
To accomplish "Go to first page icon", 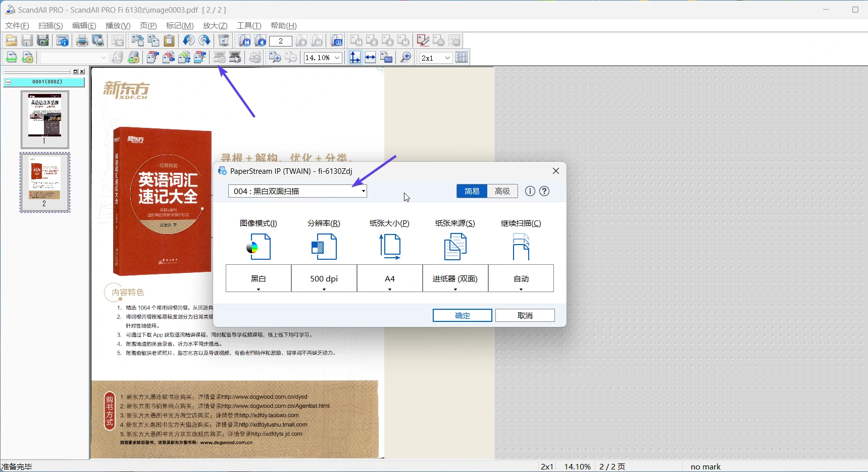I will (245, 40).
